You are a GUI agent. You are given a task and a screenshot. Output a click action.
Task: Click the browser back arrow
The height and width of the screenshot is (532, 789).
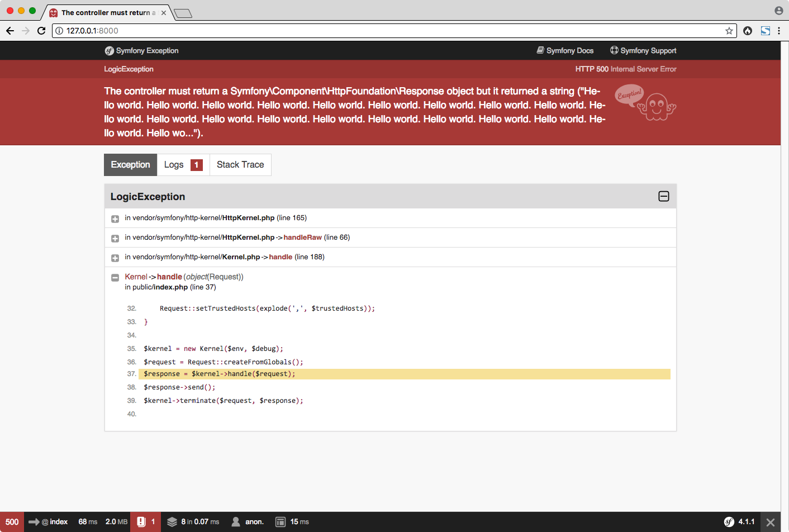[x=10, y=31]
